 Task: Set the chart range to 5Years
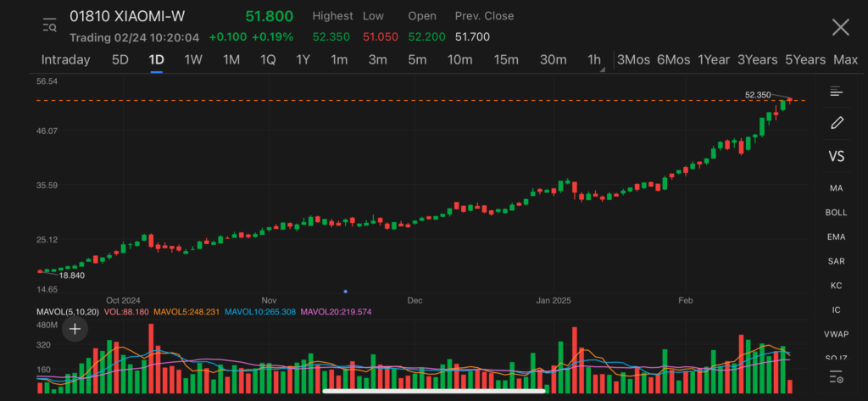804,59
